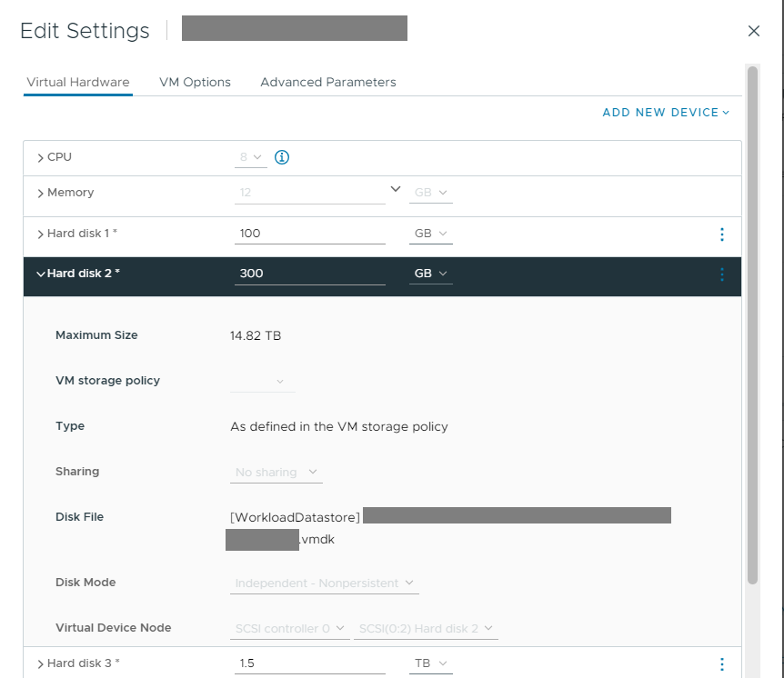This screenshot has width=784, height=678.
Task: Switch to the VM Options tab
Action: tap(195, 82)
